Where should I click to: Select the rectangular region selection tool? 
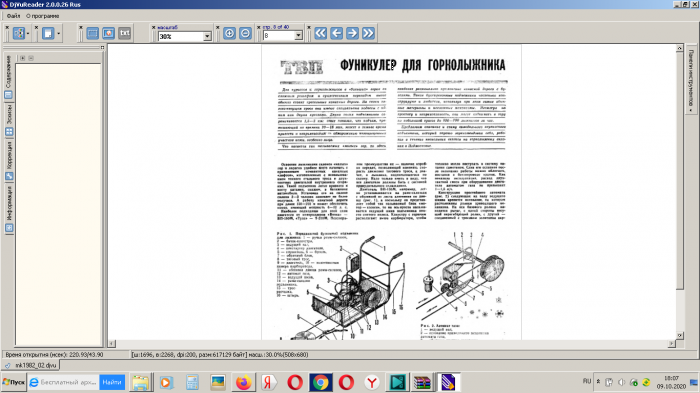(x=92, y=33)
